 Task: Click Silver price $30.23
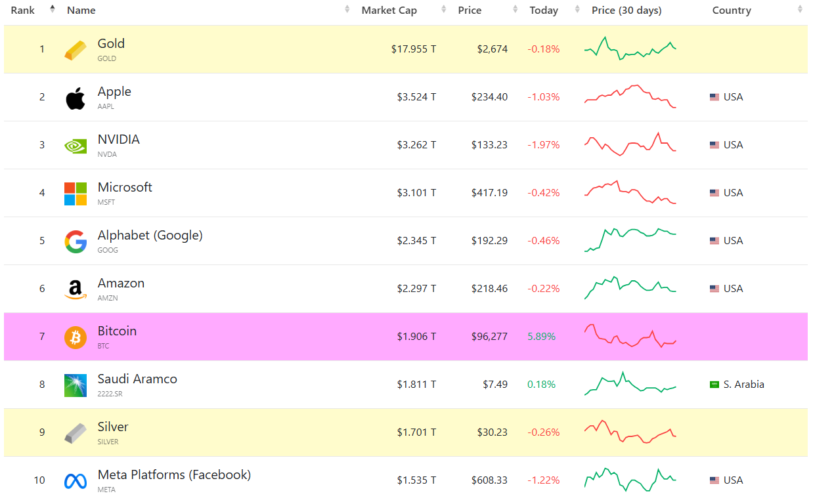(x=493, y=432)
